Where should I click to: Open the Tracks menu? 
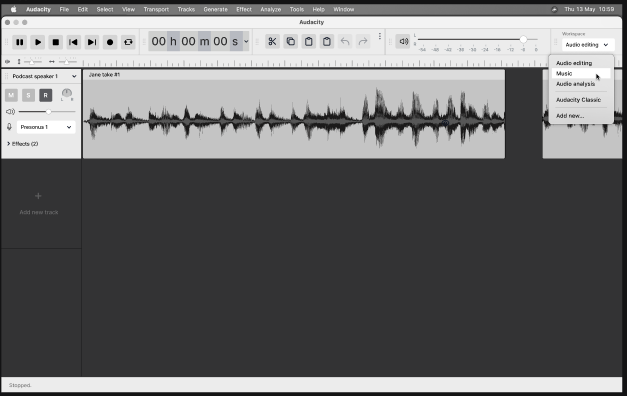186,9
